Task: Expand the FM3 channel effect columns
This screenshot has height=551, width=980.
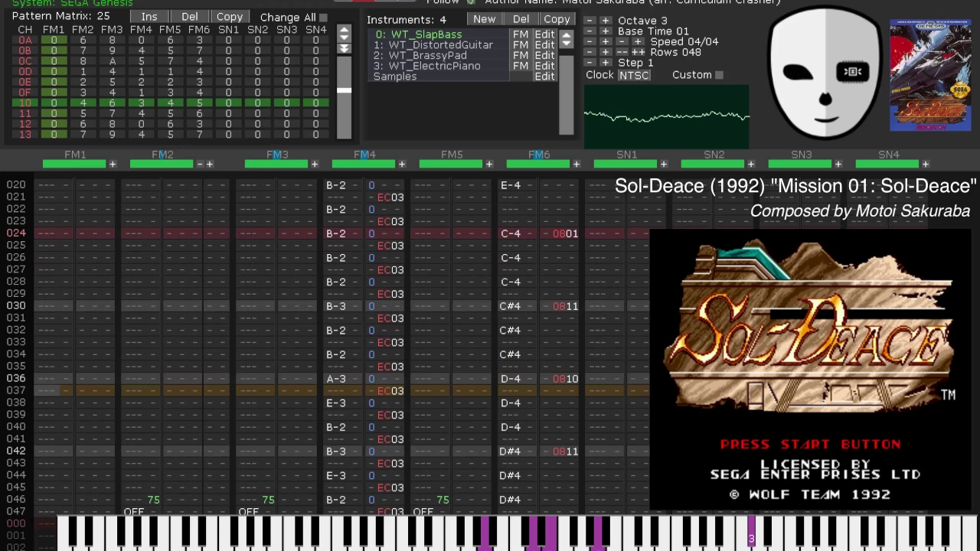Action: [x=315, y=164]
